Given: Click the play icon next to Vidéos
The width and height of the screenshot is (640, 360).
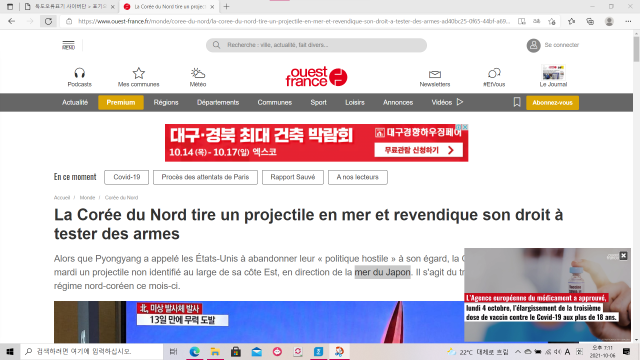Looking at the screenshot, I should (x=460, y=102).
